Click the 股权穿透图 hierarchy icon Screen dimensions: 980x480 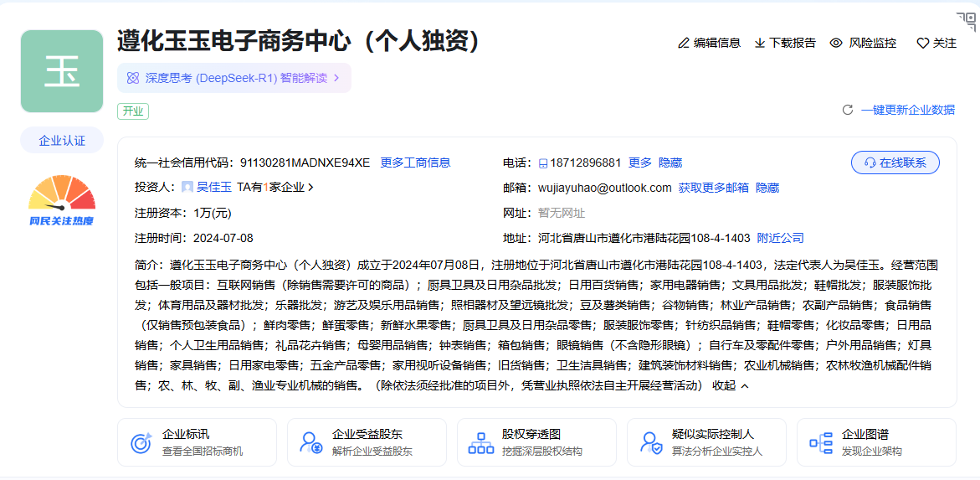pyautogui.click(x=480, y=443)
